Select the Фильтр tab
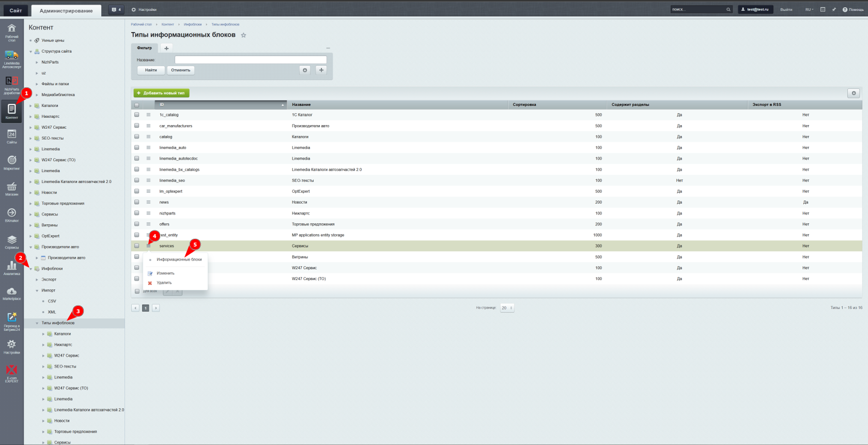 (x=145, y=48)
